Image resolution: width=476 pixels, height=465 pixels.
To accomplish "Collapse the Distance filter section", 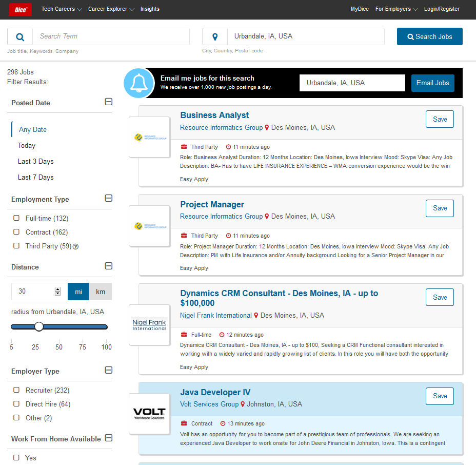I will (x=108, y=266).
